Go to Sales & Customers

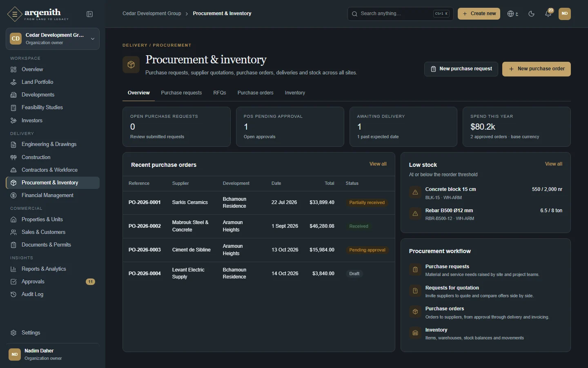pos(53,232)
